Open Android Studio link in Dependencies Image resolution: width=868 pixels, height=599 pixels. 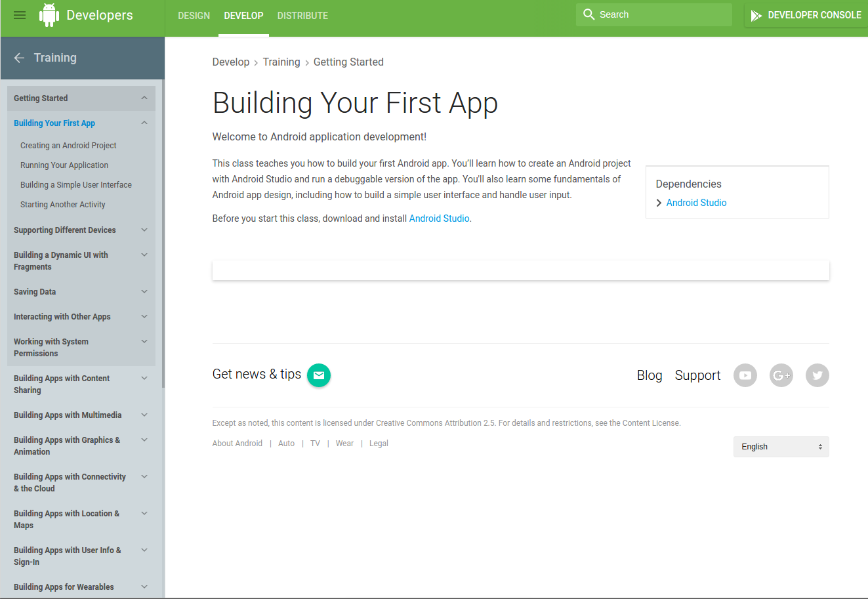click(x=696, y=203)
